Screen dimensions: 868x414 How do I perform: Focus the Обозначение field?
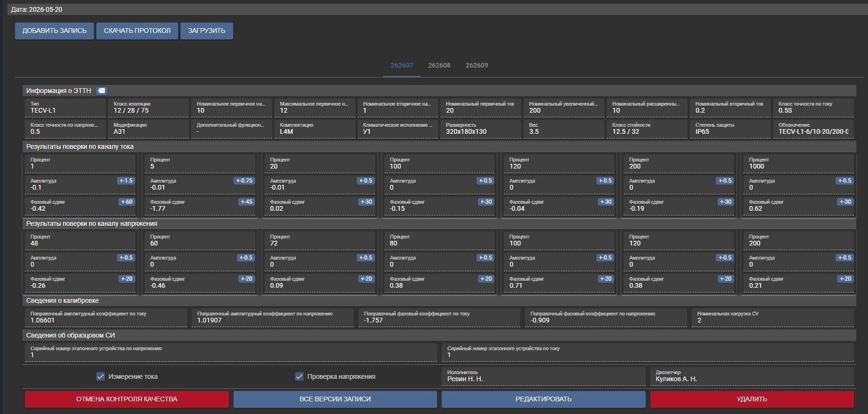coord(813,129)
